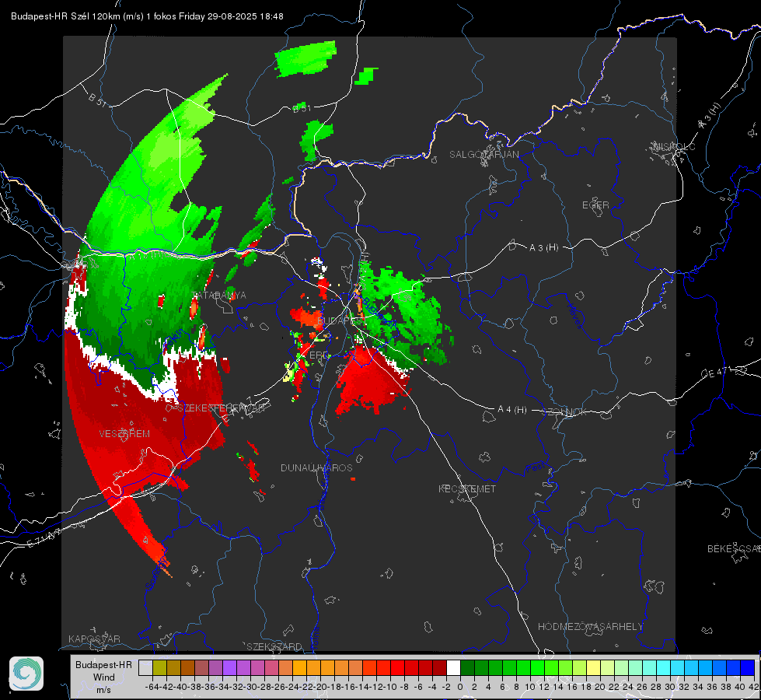
Task: Click the Budapest-HR Wind m/s legend title
Action: click(x=103, y=677)
